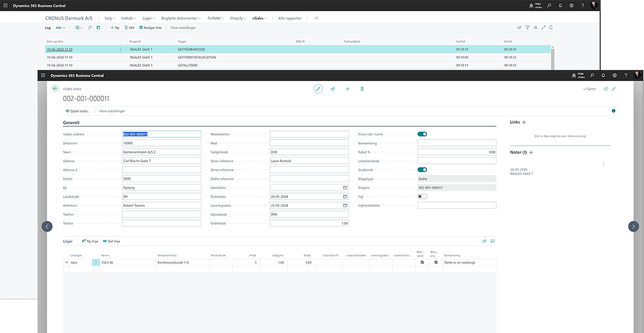The width and height of the screenshot is (644, 333).
Task: Click bookmark icon in log list toolbar
Action: [x=551, y=27]
